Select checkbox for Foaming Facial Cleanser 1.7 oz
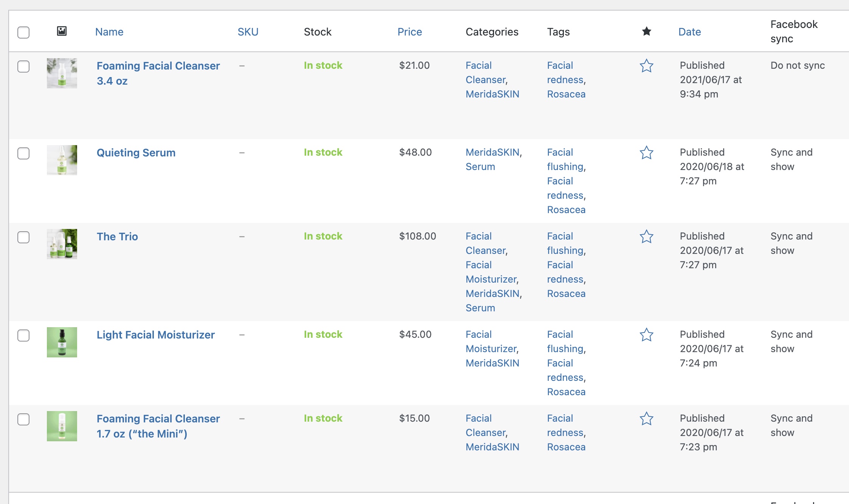The image size is (849, 504). click(x=23, y=419)
